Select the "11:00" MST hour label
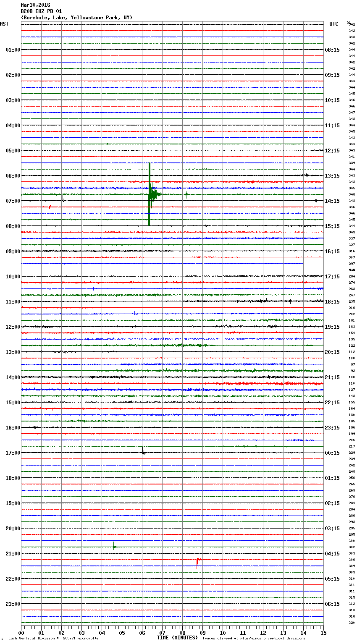The width and height of the screenshot is (357, 644). coord(13,302)
